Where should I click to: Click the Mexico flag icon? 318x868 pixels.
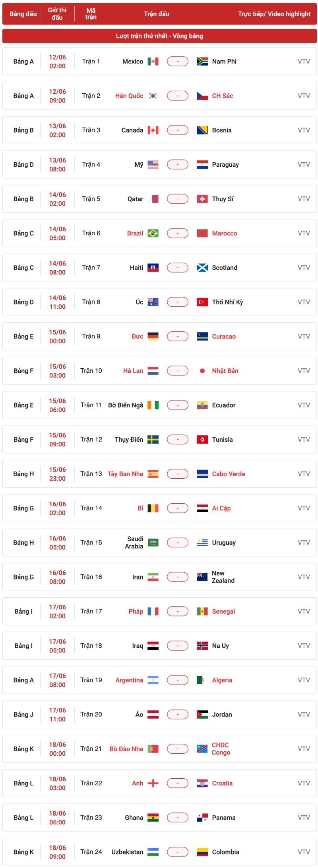tap(153, 62)
